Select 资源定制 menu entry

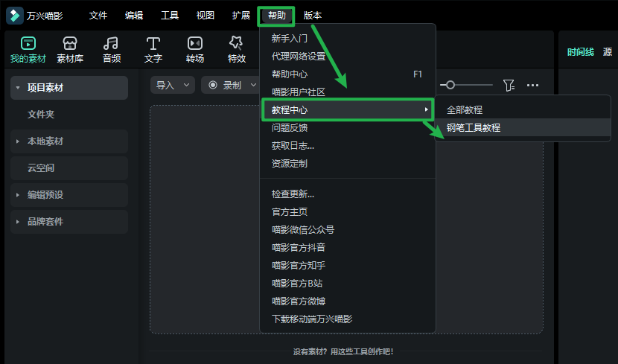(348, 164)
